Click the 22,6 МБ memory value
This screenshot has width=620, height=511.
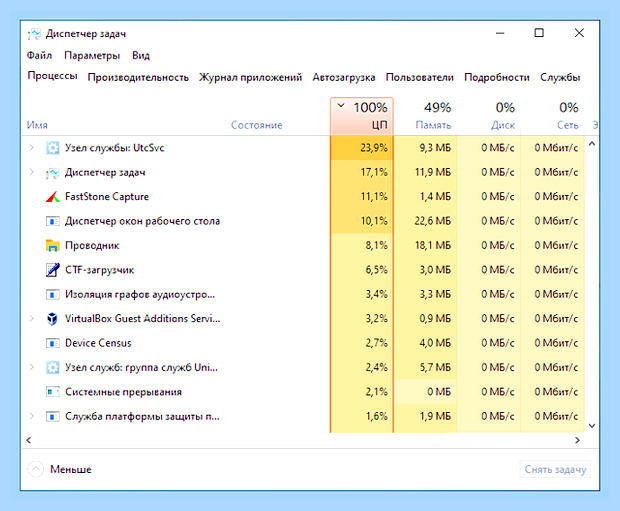tap(433, 221)
